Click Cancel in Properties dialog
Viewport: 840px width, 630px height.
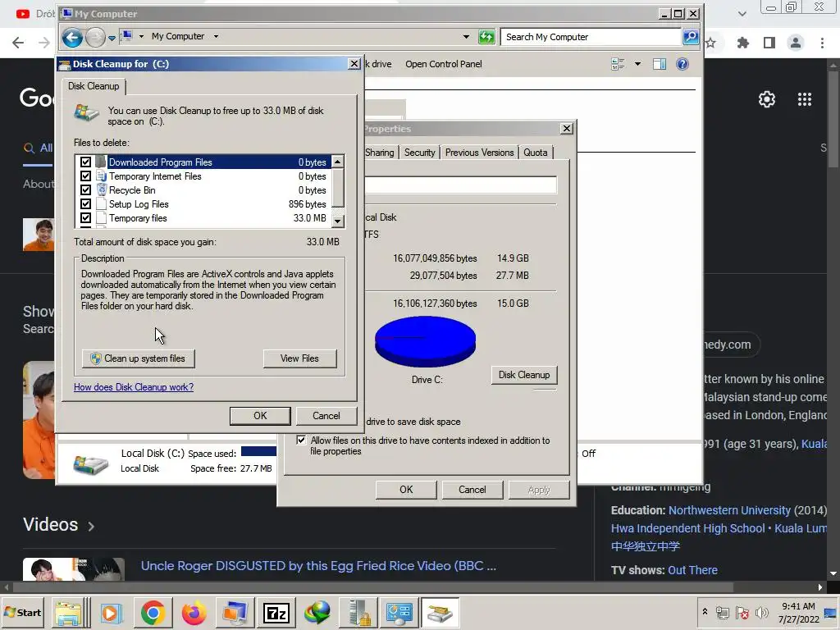point(472,490)
